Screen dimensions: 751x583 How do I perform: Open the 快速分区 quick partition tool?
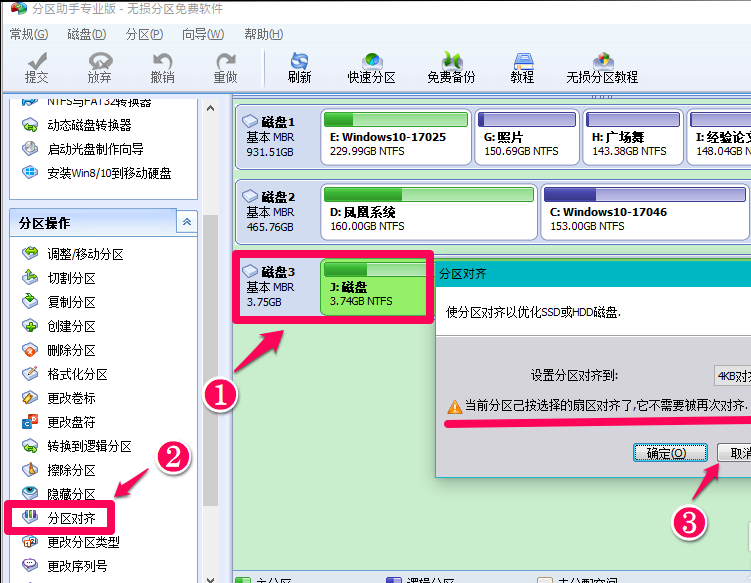(x=371, y=67)
